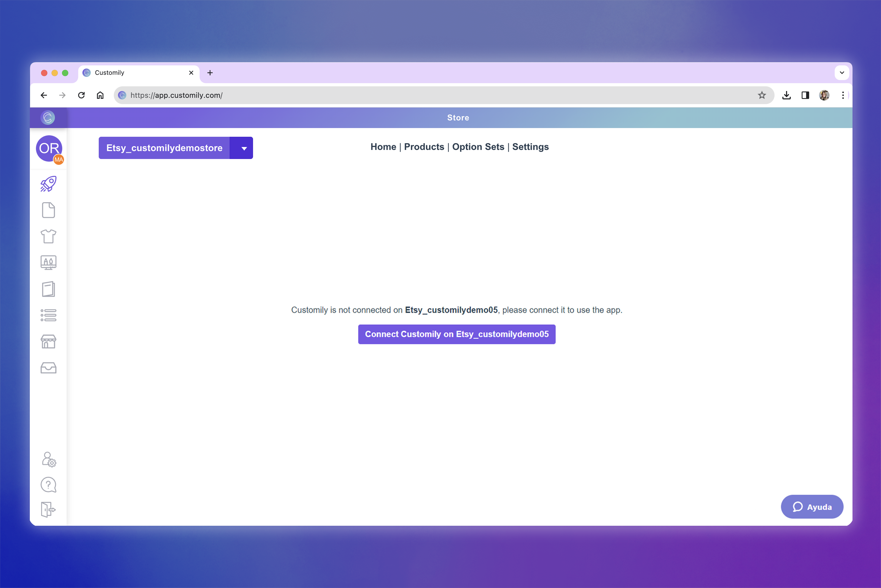Open the Ayuda help chat button
The width and height of the screenshot is (881, 588).
coord(812,507)
